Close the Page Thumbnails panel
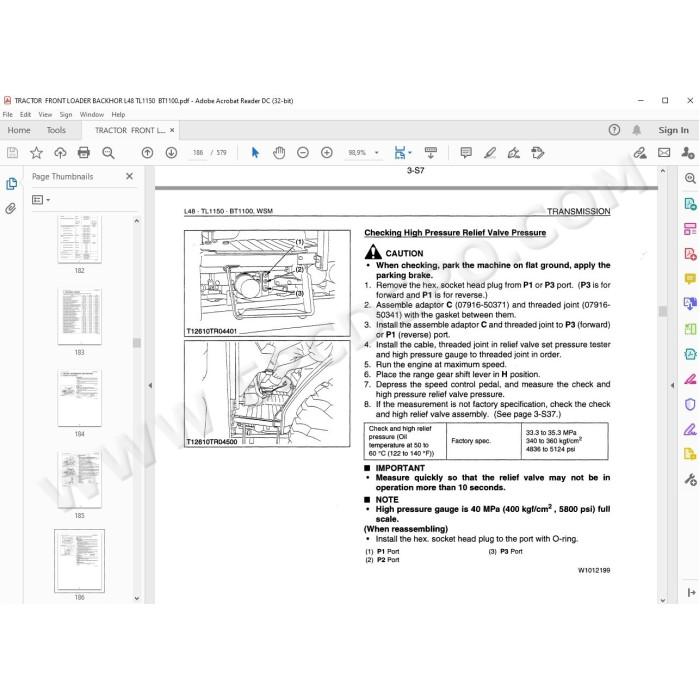The height and width of the screenshot is (700, 700). [x=129, y=176]
